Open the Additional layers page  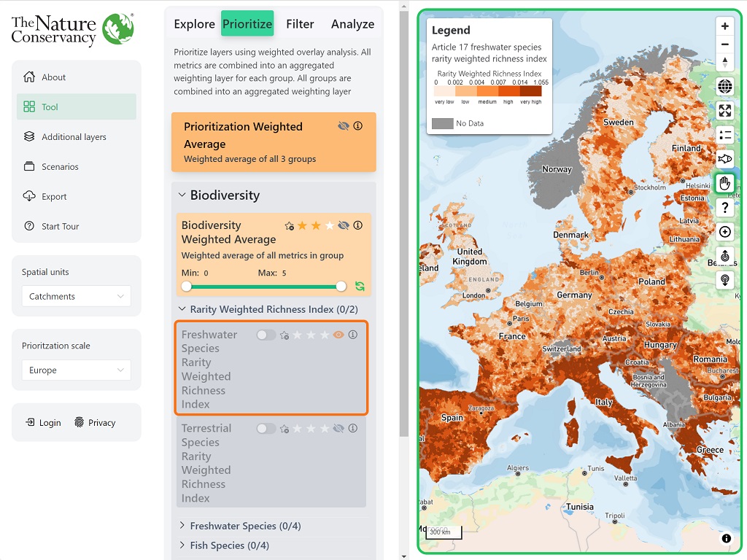(74, 137)
